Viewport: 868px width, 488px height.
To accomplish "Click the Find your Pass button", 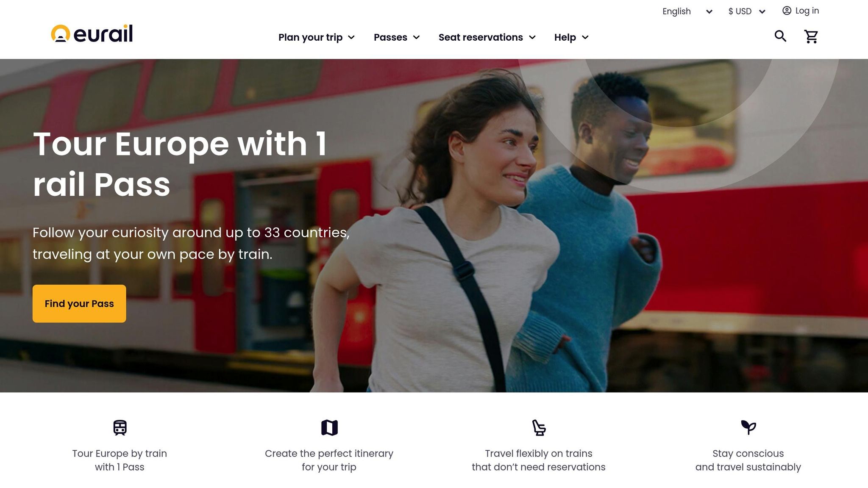I will coord(79,304).
